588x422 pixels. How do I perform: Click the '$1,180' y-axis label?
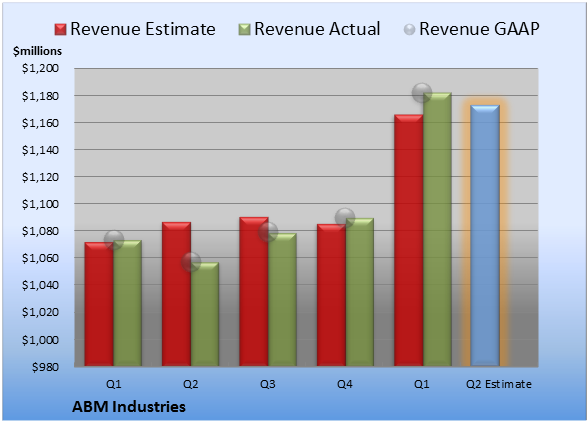[x=40, y=96]
